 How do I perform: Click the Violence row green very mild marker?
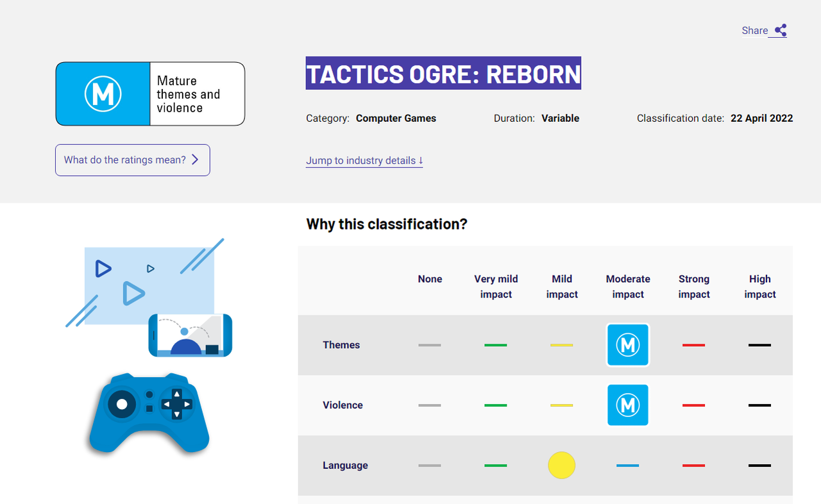click(496, 405)
